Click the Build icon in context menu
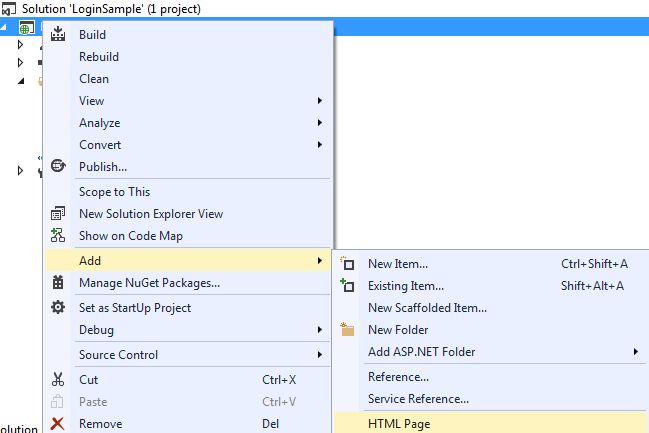649x433 pixels. (58, 35)
